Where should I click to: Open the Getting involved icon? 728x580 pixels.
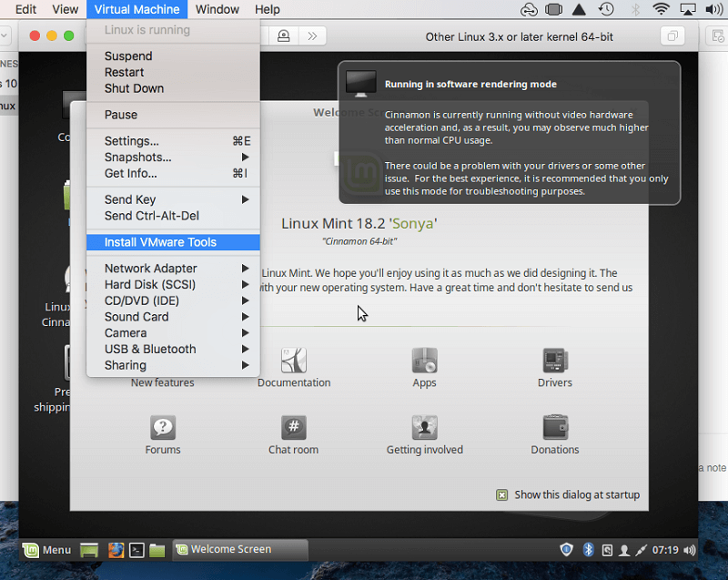pyautogui.click(x=424, y=427)
